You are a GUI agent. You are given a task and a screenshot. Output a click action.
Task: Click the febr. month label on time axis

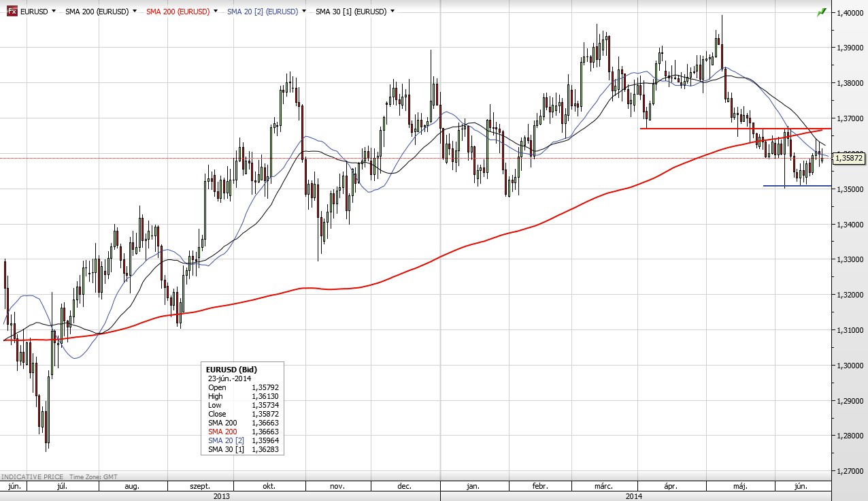tap(540, 487)
